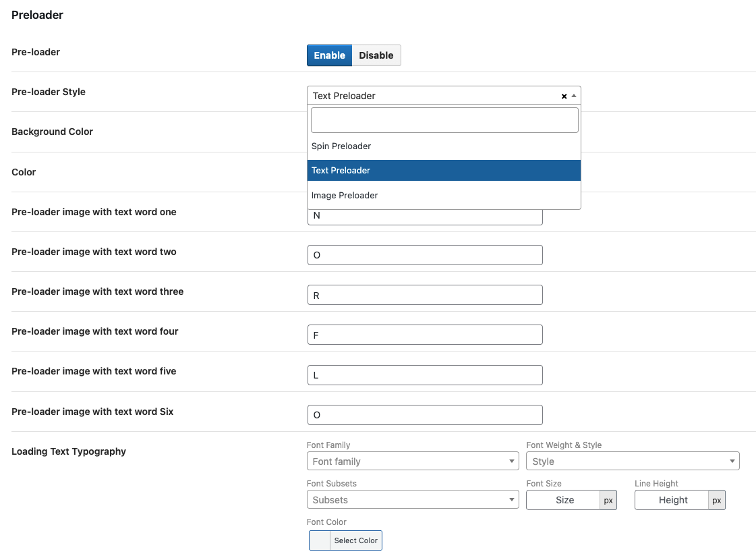Enable the Pre-loader

[x=329, y=55]
